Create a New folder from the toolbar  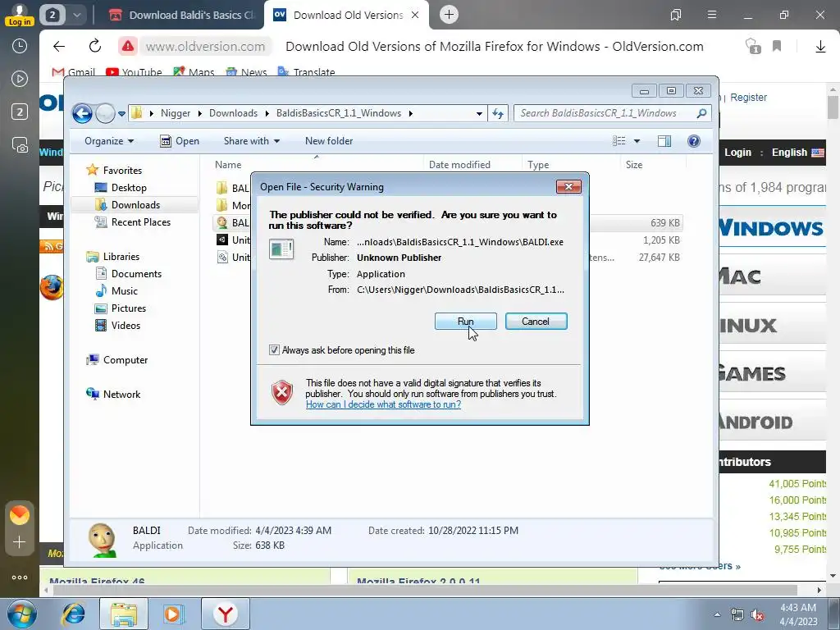pyautogui.click(x=329, y=141)
